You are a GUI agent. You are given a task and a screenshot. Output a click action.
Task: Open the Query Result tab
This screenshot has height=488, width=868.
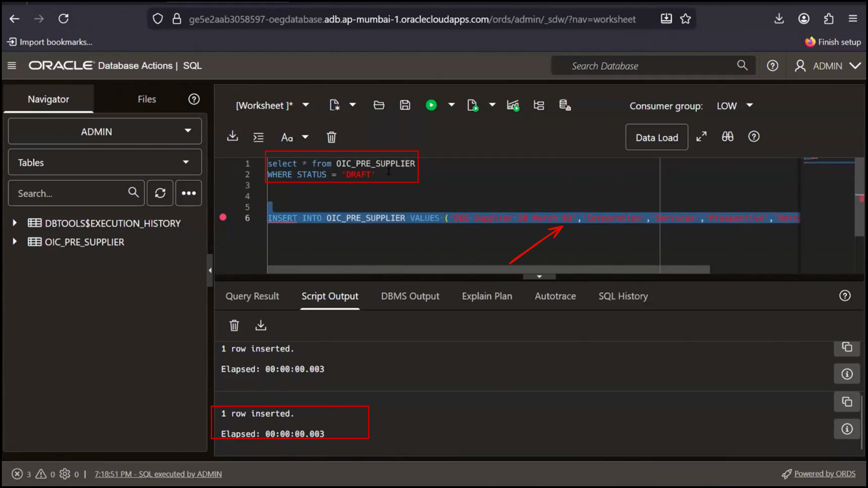click(x=252, y=296)
